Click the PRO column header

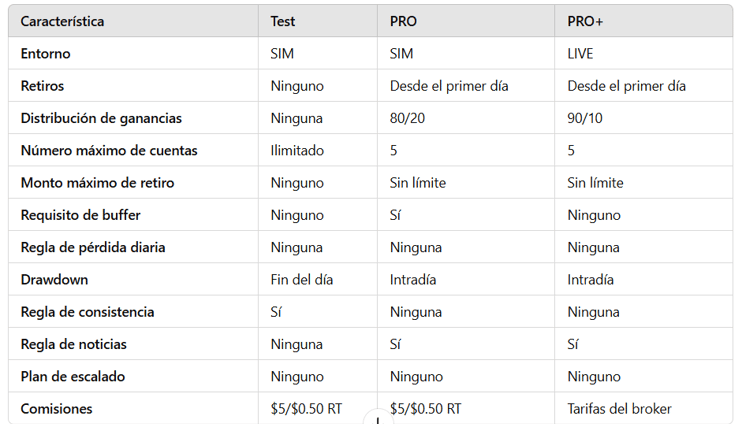click(x=403, y=22)
